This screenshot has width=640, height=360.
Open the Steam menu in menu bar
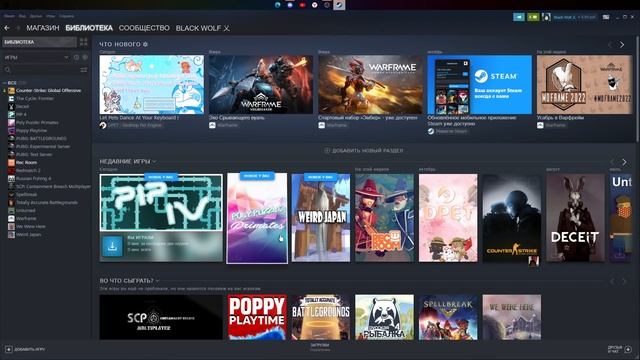(x=9, y=16)
